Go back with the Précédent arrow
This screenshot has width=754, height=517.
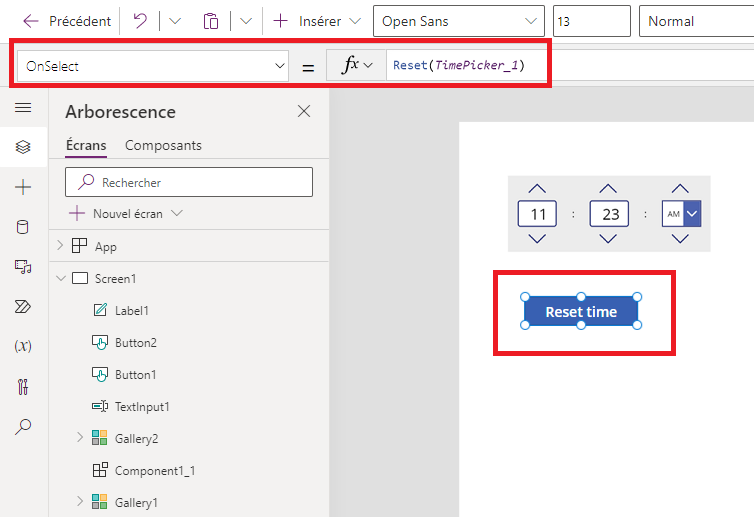(x=31, y=21)
